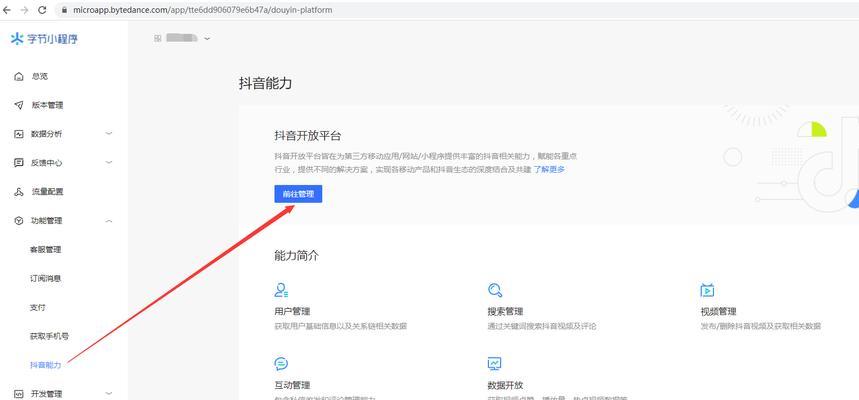859x400 pixels.
Task: Open 客服管理 submenu item
Action: (45, 250)
